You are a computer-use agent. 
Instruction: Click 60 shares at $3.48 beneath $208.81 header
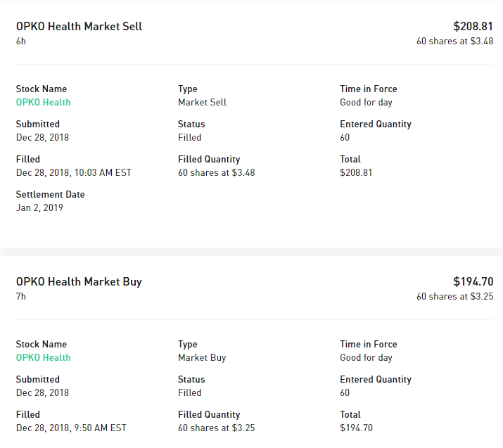(454, 41)
